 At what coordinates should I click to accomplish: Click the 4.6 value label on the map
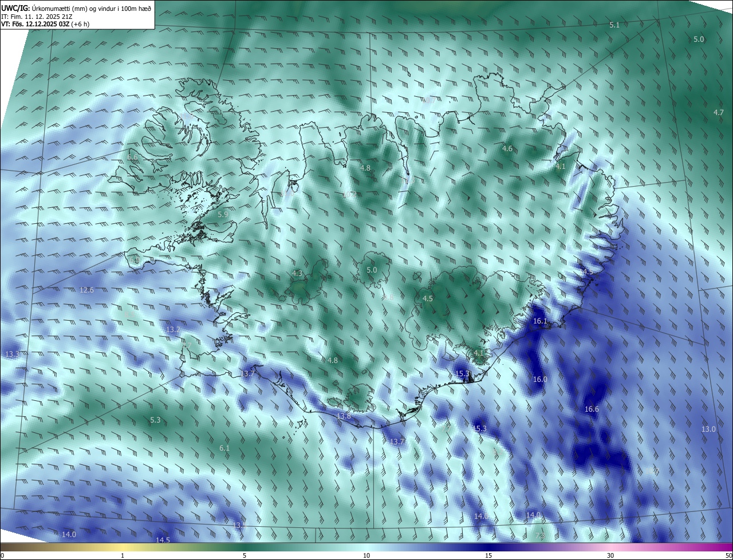[x=507, y=148]
